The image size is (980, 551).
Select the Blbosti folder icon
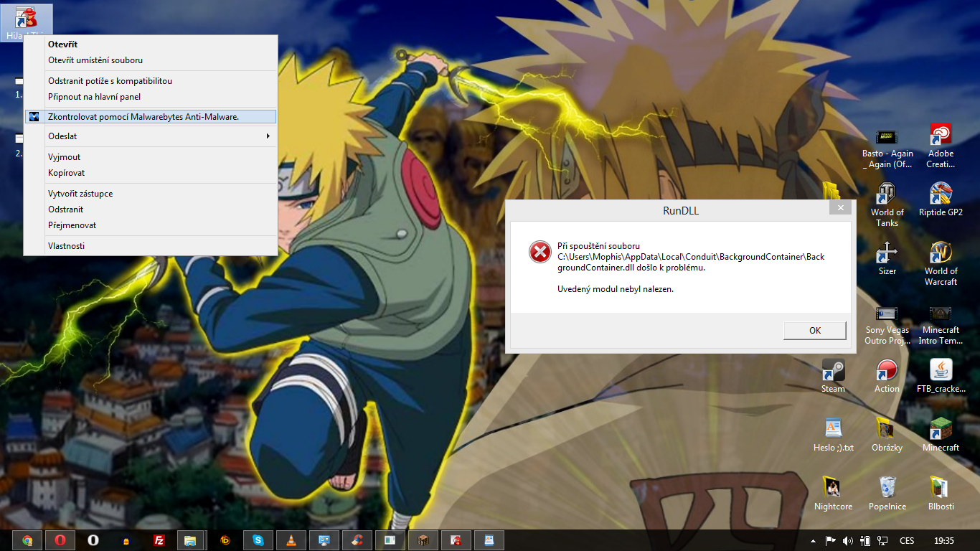941,494
